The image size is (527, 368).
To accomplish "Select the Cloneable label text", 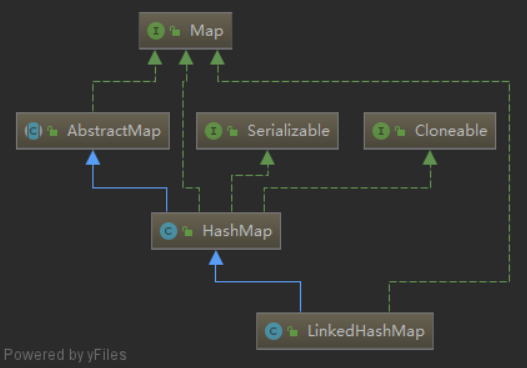I will click(x=451, y=130).
